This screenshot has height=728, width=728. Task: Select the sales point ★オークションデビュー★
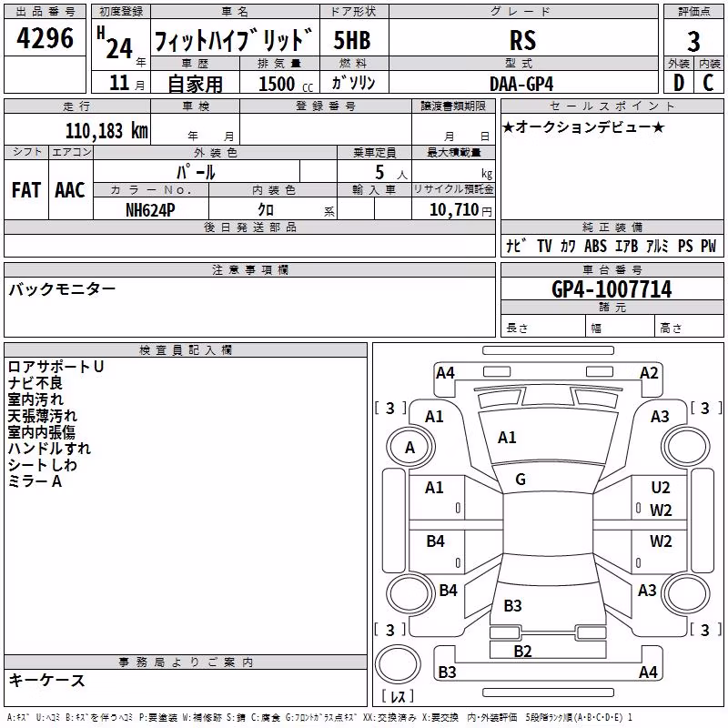(583, 126)
